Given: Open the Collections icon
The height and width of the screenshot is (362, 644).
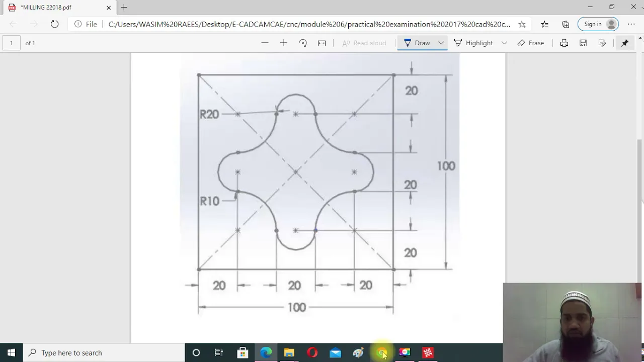Looking at the screenshot, I should click(x=566, y=24).
